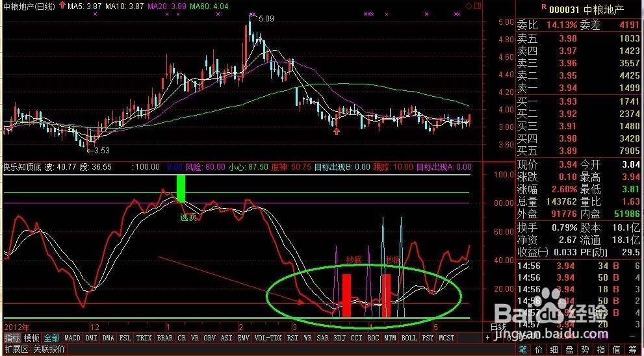Apply the KDJ indicator
The image size is (644, 356).
pyautogui.click(x=339, y=338)
